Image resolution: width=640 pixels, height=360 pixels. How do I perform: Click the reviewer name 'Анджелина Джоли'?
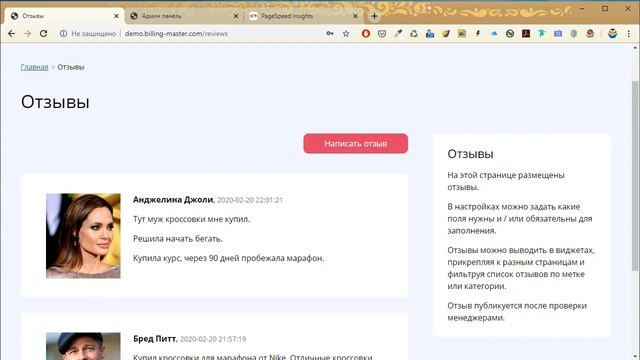(173, 200)
